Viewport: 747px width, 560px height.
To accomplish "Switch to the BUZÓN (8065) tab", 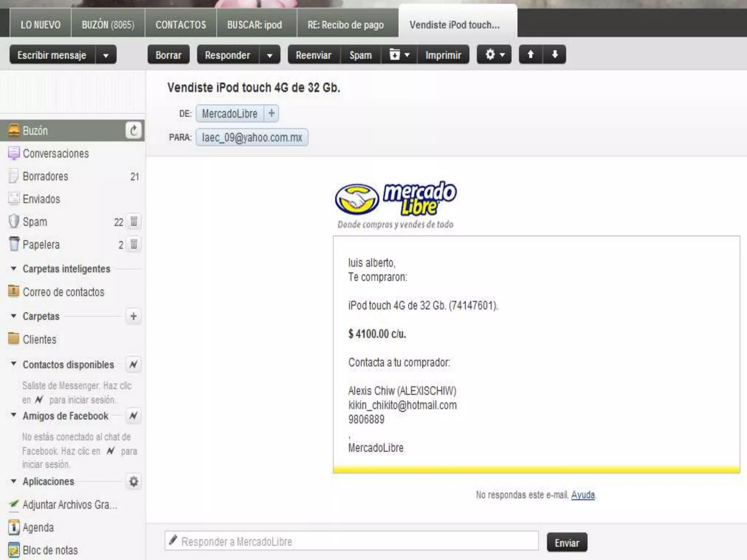I will point(108,25).
